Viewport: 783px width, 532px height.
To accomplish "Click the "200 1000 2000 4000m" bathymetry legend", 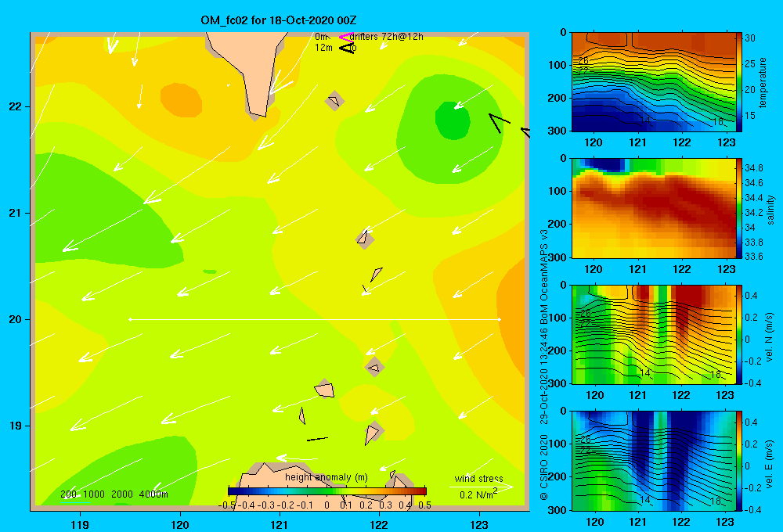I will (x=114, y=494).
